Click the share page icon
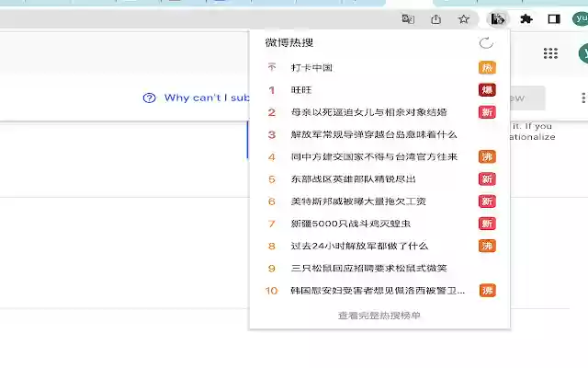 (x=435, y=18)
